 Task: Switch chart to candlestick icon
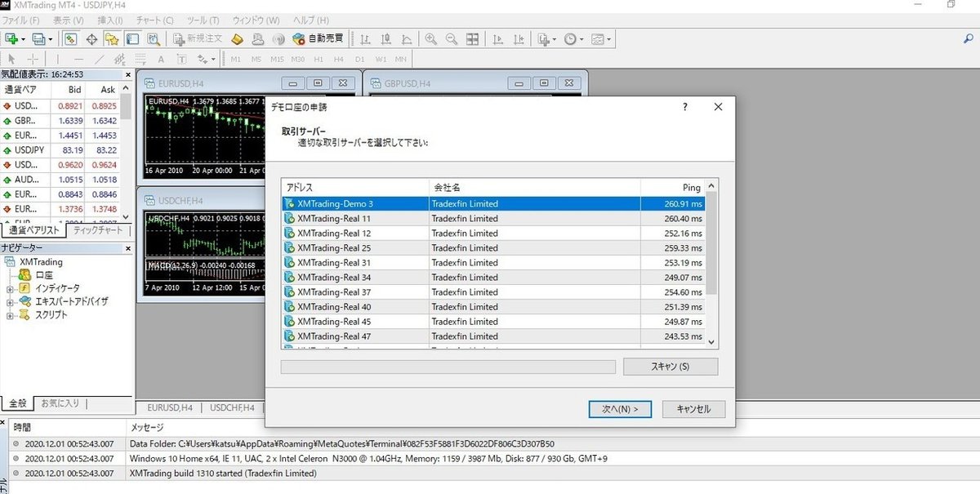pos(385,38)
